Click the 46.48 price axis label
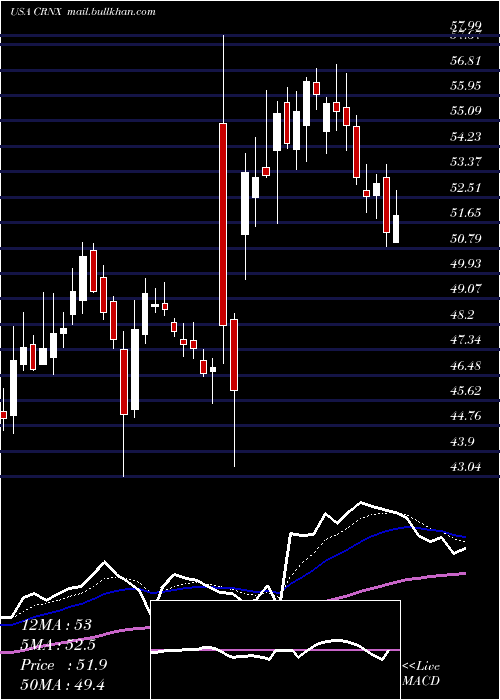The width and height of the screenshot is (500, 700). point(466,365)
